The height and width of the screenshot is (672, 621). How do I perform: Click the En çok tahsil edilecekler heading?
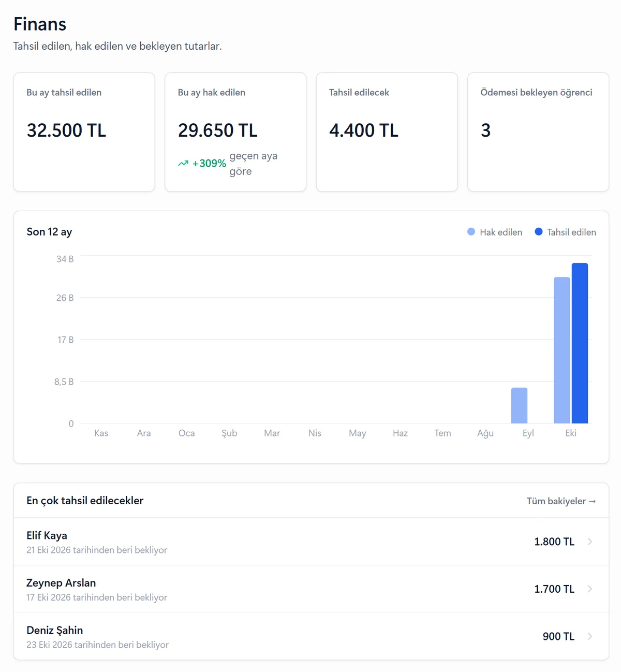[x=85, y=501]
